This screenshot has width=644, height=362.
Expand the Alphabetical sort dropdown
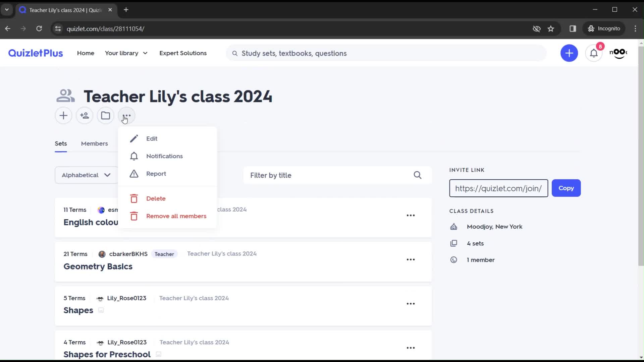(x=86, y=175)
